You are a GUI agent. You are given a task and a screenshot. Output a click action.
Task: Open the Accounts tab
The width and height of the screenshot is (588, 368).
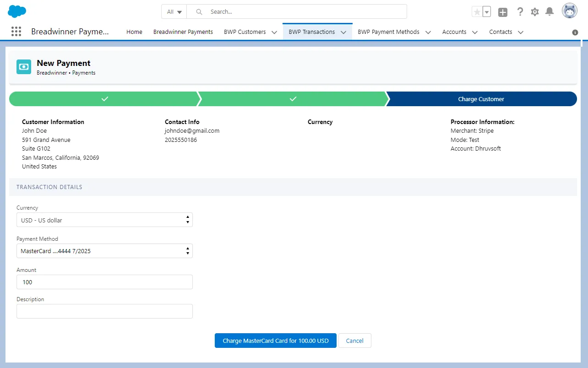[454, 32]
